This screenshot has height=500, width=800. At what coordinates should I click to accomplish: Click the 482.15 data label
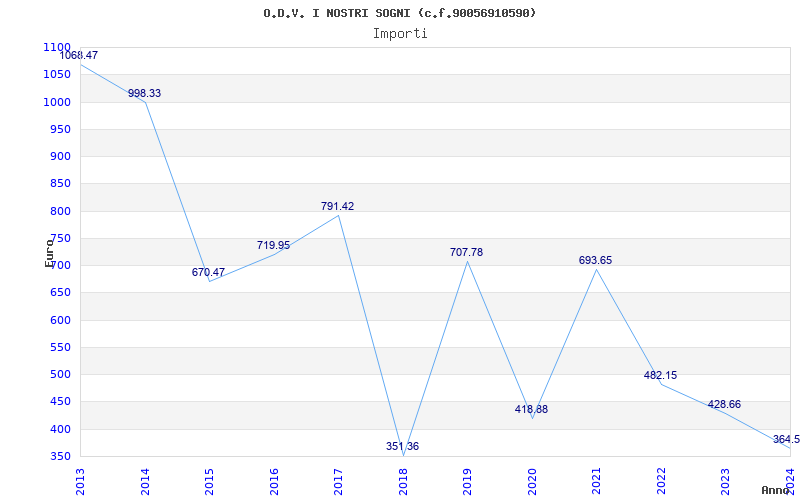click(660, 376)
